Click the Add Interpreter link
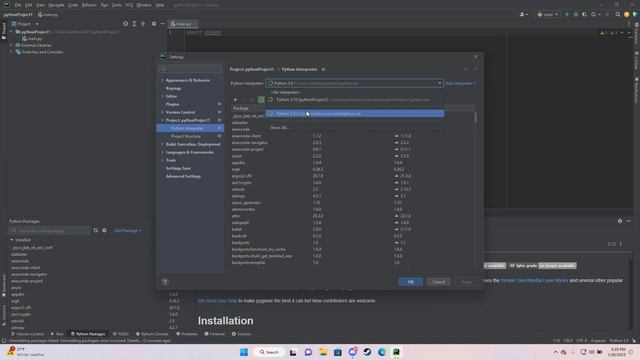This screenshot has height=360, width=640. (460, 83)
